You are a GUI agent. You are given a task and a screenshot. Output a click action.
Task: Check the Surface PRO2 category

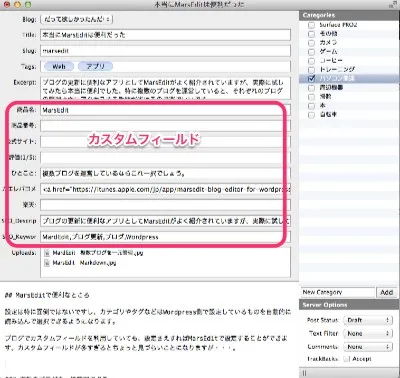coord(311,25)
